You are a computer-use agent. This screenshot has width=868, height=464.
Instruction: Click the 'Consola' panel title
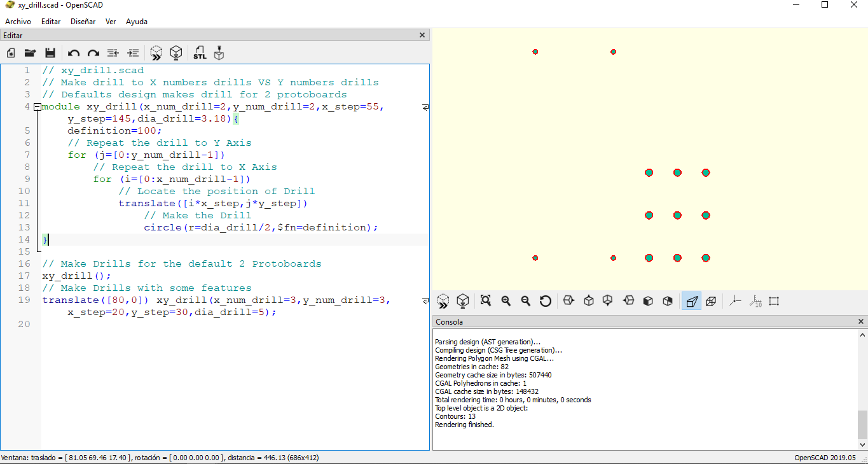pyautogui.click(x=450, y=322)
